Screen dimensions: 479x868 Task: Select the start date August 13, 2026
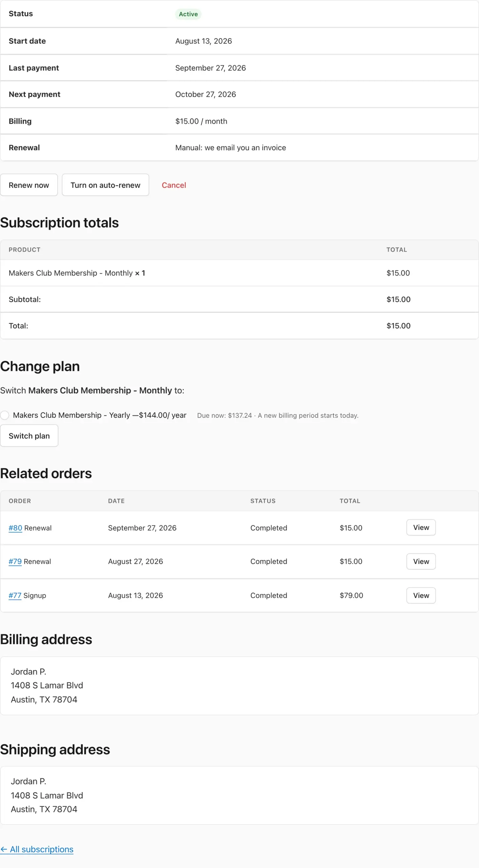pyautogui.click(x=203, y=41)
